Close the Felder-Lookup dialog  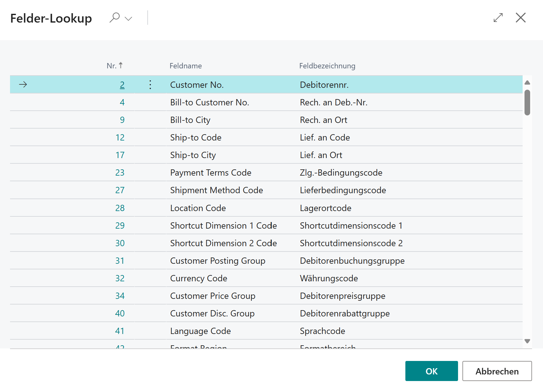(x=520, y=18)
